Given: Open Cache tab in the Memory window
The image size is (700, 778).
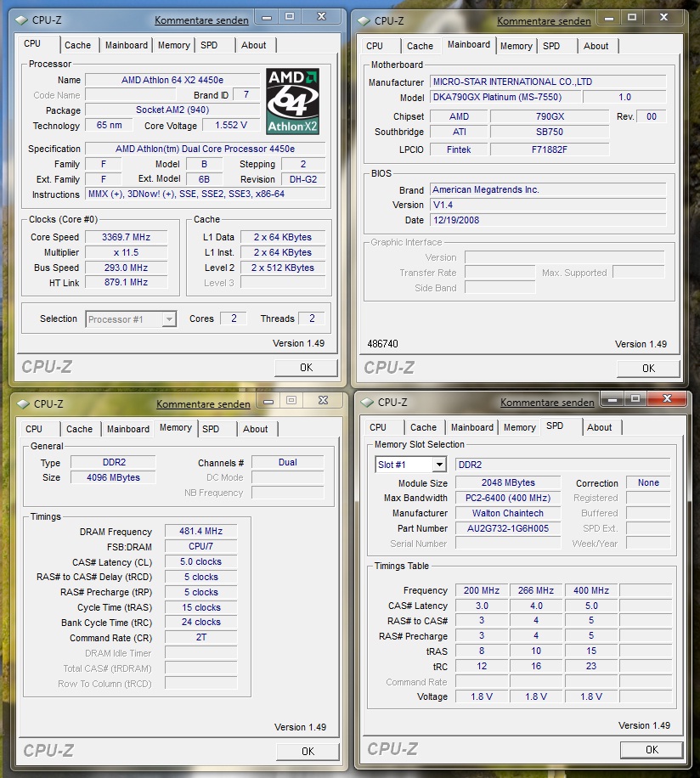Looking at the screenshot, I should 79,429.
